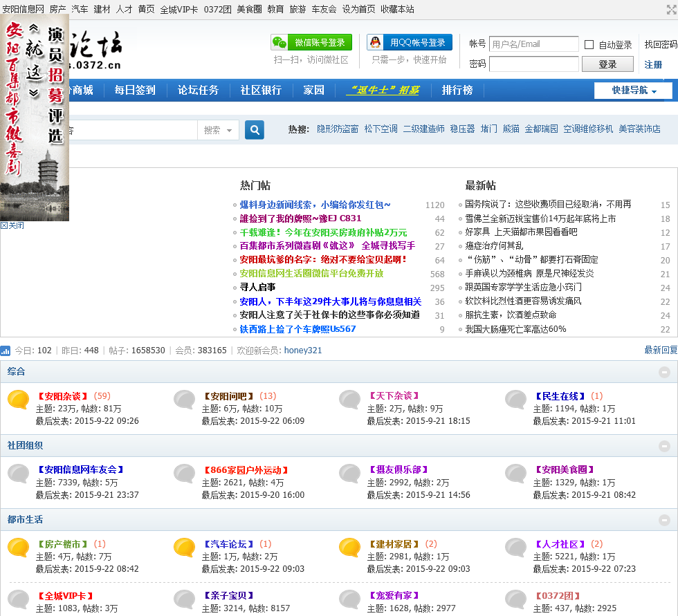Click the blue magnifier search button
Screen dimensions: 678x616
pos(255,129)
